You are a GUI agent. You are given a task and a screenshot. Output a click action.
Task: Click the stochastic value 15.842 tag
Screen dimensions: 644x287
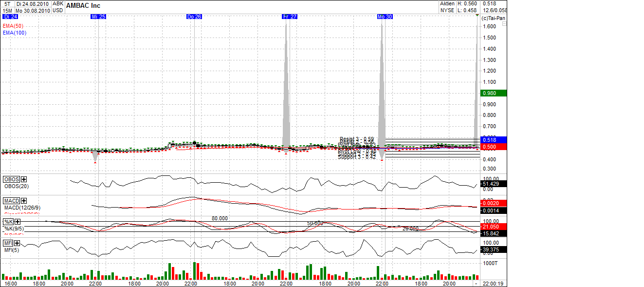point(494,234)
